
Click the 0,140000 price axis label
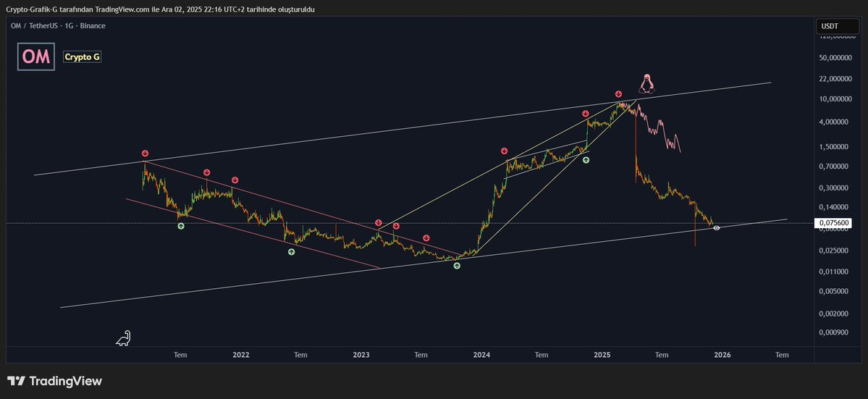pyautogui.click(x=835, y=207)
